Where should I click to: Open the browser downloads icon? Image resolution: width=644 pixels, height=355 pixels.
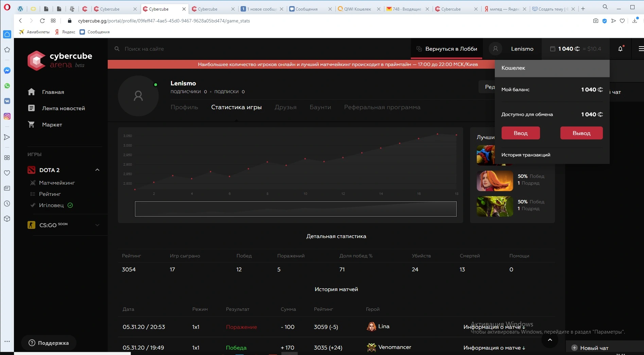634,21
